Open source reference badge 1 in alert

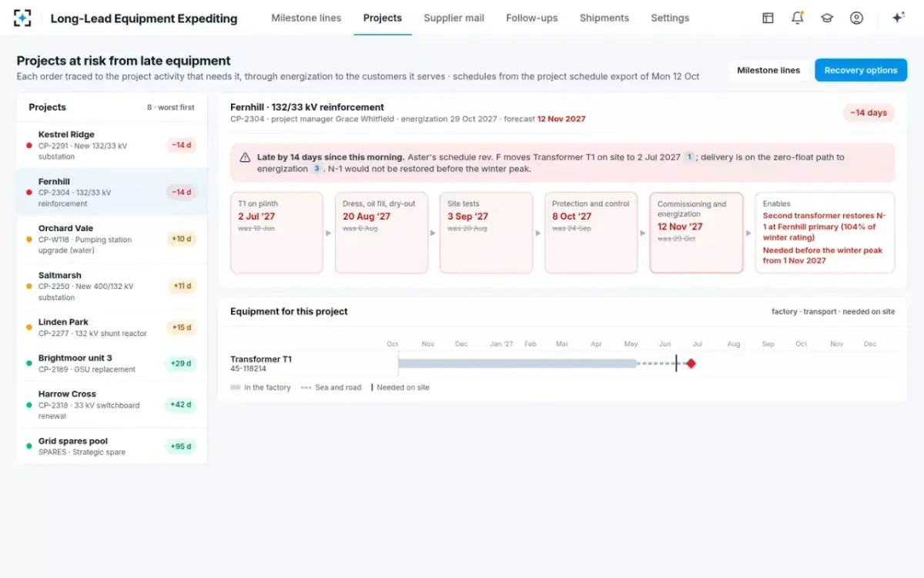click(x=689, y=157)
